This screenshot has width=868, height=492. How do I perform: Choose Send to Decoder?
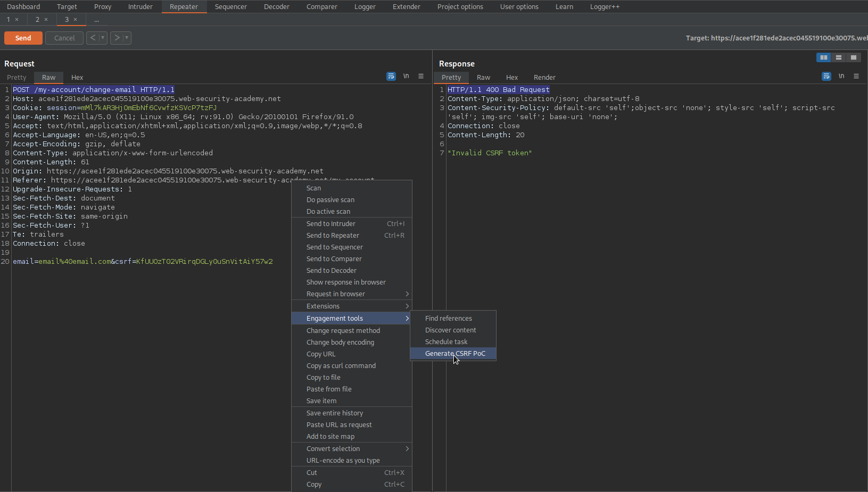pyautogui.click(x=352, y=271)
